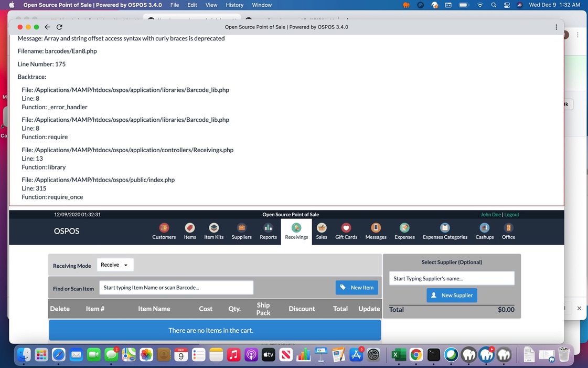This screenshot has height=368, width=588.
Task: Click the Item Name column header
Action: pos(154,309)
